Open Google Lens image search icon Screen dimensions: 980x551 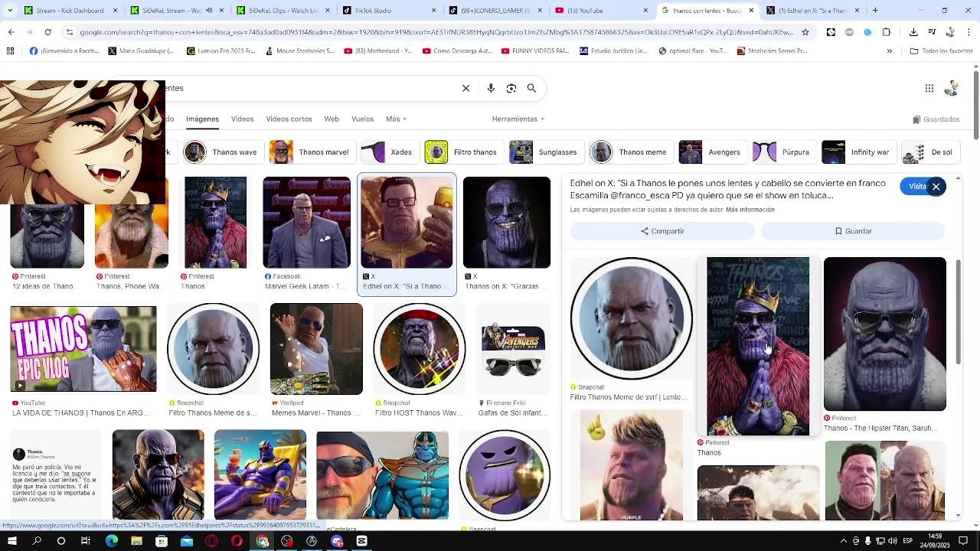(511, 88)
